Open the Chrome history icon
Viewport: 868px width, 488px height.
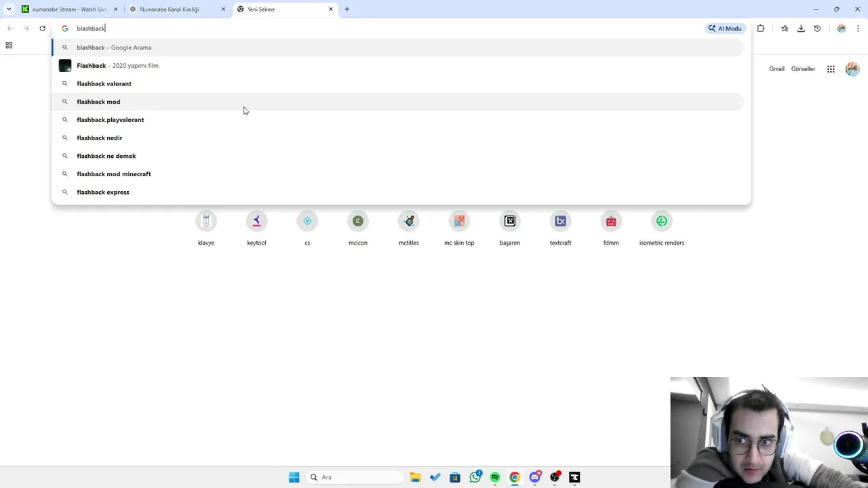point(817,28)
